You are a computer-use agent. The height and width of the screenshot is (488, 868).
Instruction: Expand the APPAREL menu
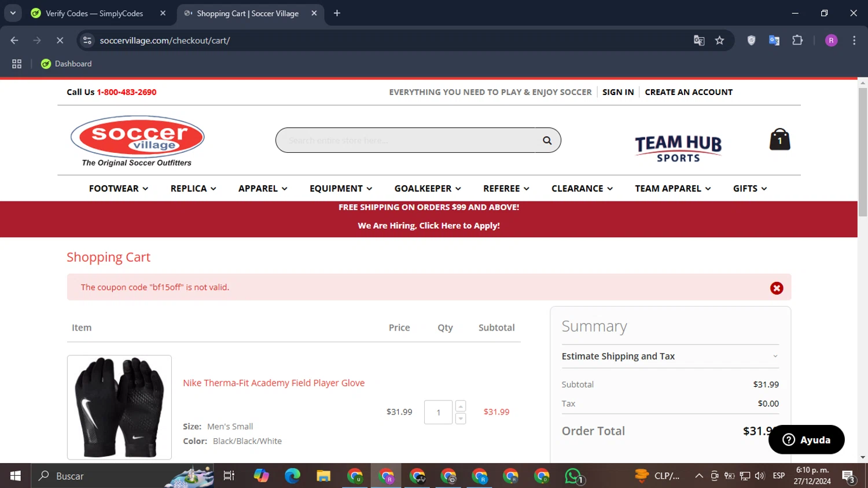[x=263, y=189]
